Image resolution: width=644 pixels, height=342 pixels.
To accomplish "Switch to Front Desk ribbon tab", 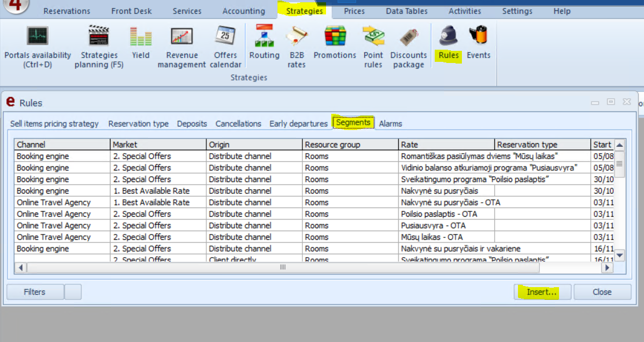I will (x=131, y=11).
